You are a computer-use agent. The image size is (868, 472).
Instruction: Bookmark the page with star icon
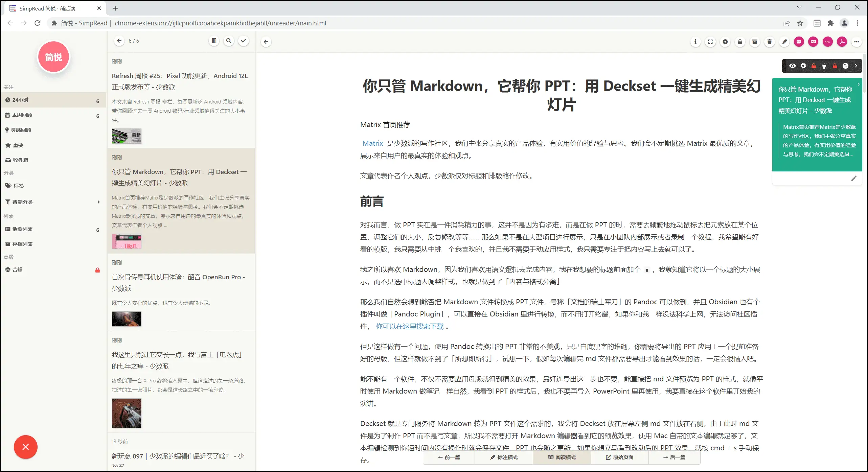click(800, 23)
